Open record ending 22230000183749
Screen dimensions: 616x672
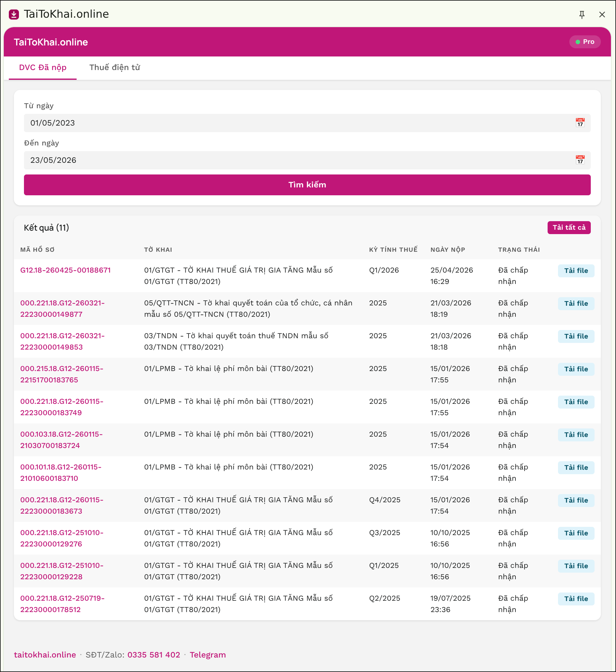pyautogui.click(x=62, y=407)
